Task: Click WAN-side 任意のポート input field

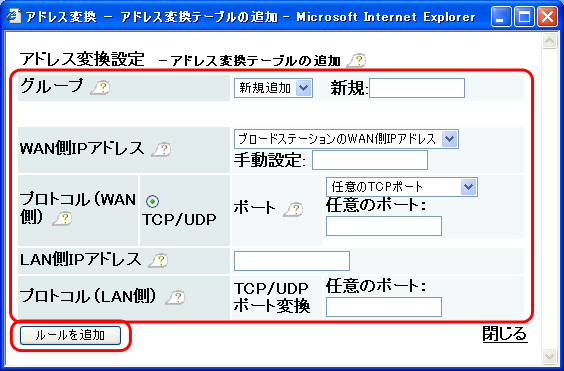Action: 384,226
